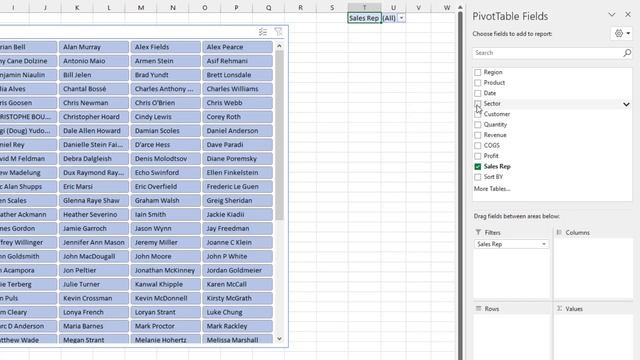The height and width of the screenshot is (360, 640).
Task: Select column T header
Action: click(x=364, y=7)
